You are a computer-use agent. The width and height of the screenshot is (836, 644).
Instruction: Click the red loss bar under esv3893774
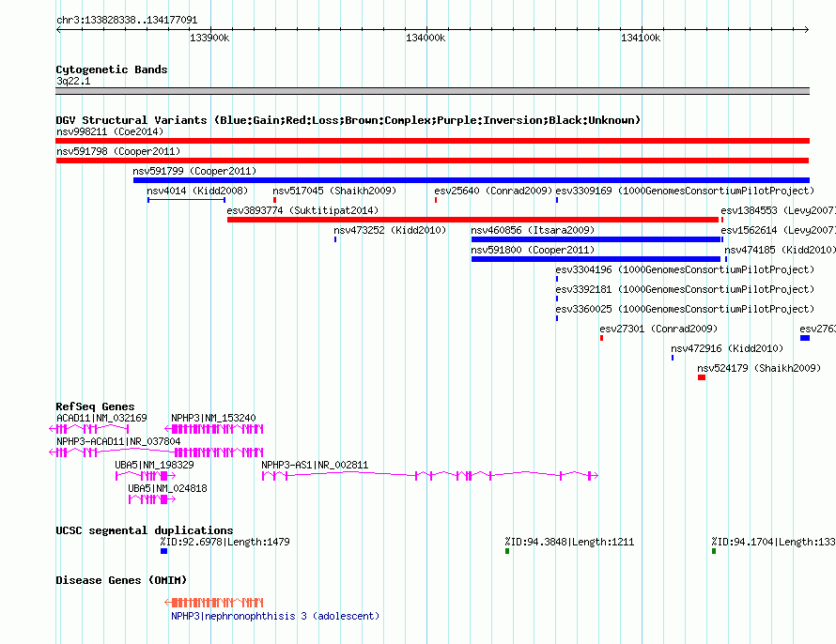click(472, 220)
